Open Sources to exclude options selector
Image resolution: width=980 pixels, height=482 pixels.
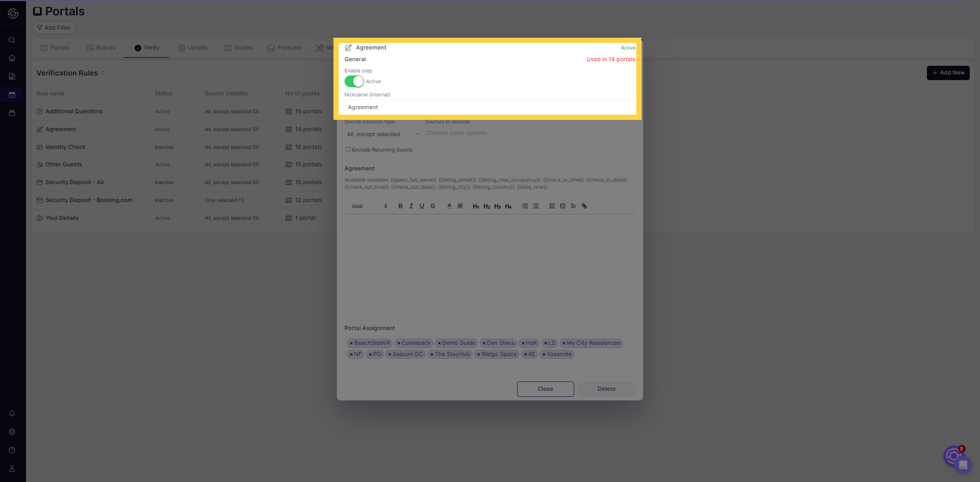529,133
